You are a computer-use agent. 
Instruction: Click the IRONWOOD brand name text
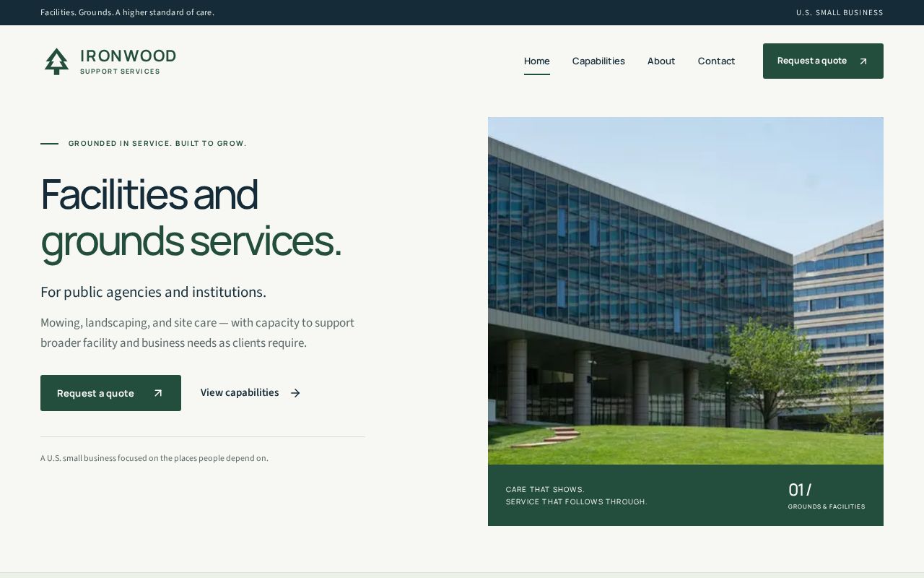coord(128,56)
